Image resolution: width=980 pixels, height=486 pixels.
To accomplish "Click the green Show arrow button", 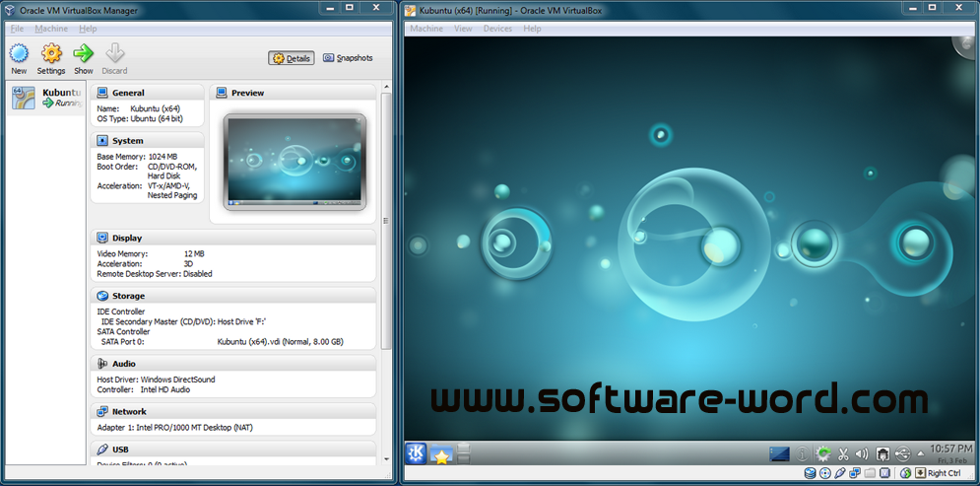I will click(x=83, y=59).
